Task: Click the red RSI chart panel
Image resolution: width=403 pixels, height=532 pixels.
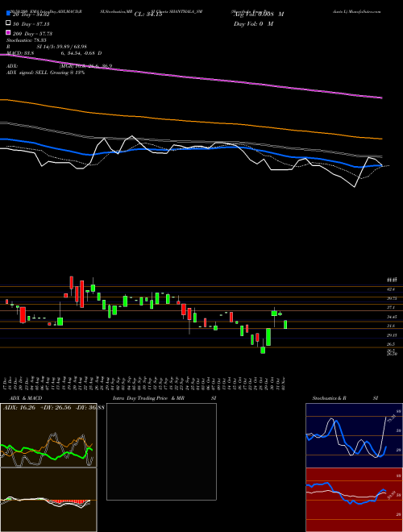Action: click(x=354, y=500)
